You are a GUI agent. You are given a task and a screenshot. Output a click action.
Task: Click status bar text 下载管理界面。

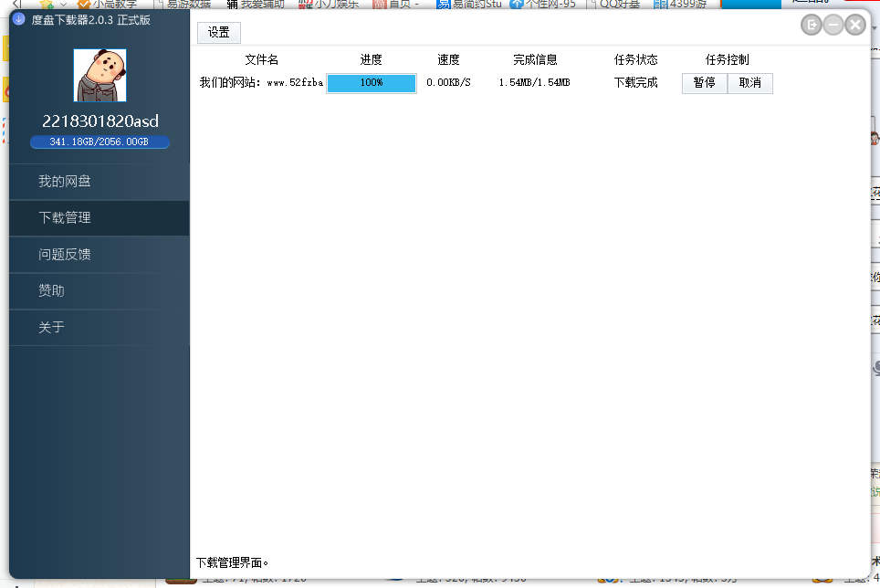tap(232, 562)
